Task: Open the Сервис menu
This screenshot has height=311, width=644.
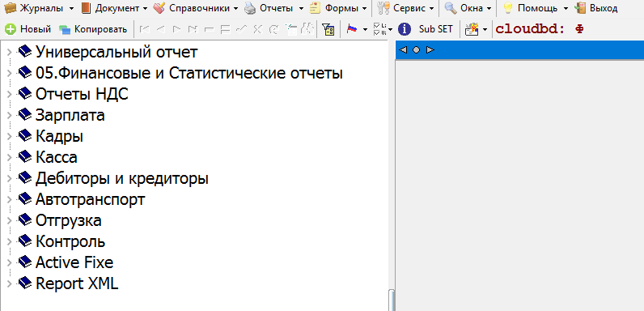Action: [405, 8]
